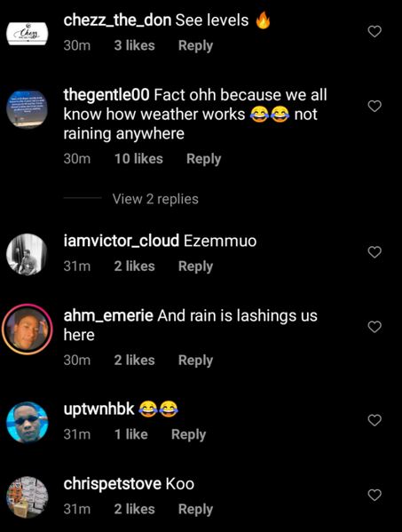Reply to chrispetstove's comment
The image size is (402, 532).
coord(195,509)
